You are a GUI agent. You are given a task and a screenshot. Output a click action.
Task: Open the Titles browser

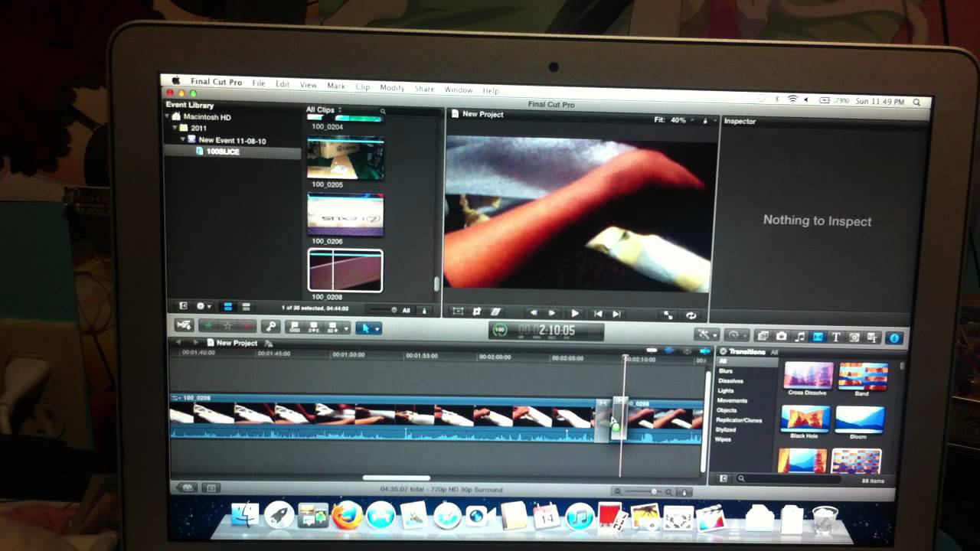point(836,337)
